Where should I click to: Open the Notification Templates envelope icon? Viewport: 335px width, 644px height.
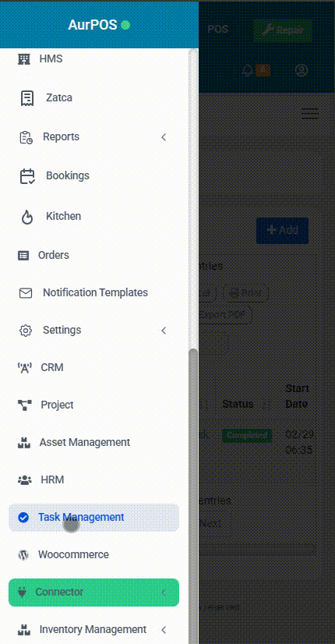tap(26, 293)
